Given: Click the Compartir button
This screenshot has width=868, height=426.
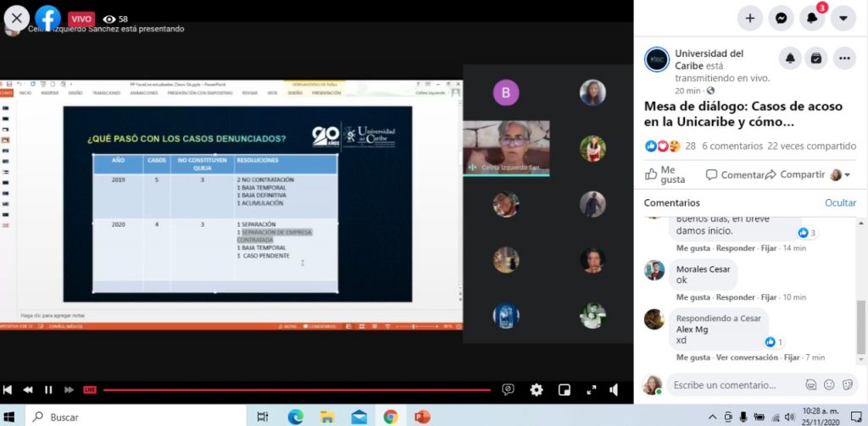Looking at the screenshot, I should tap(794, 174).
